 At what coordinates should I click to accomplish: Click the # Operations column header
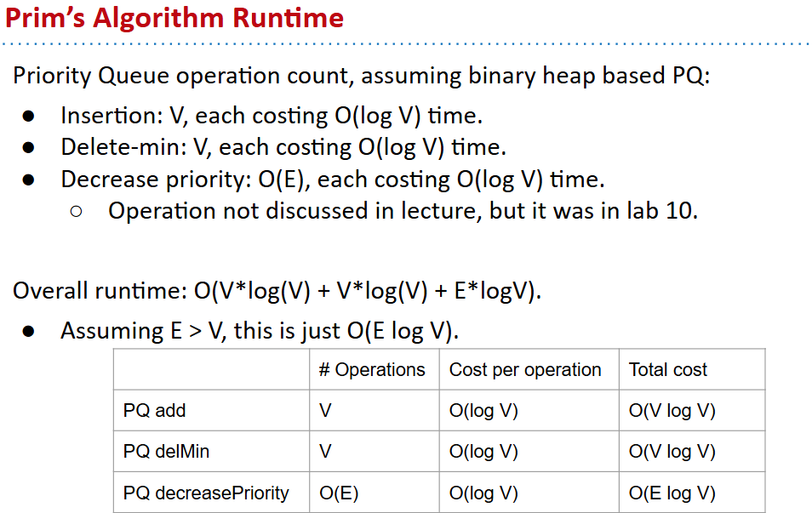pyautogui.click(x=372, y=370)
